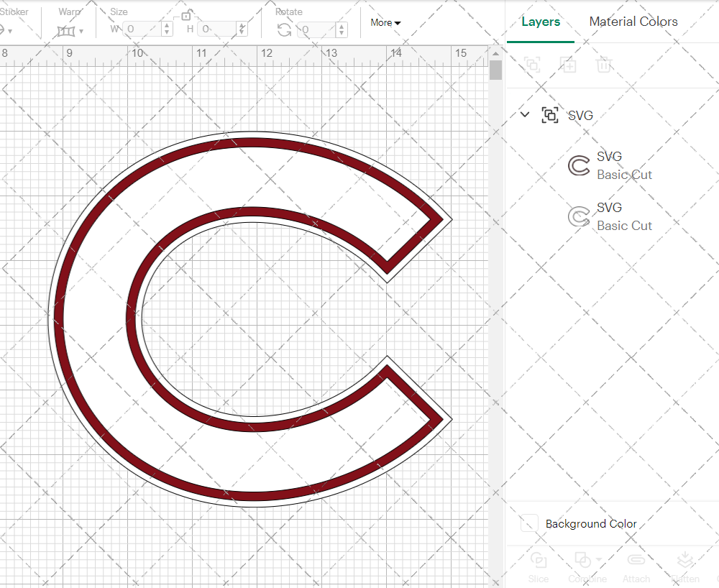Open the Sticker dropdown arrow
The width and height of the screenshot is (719, 588).
10,32
